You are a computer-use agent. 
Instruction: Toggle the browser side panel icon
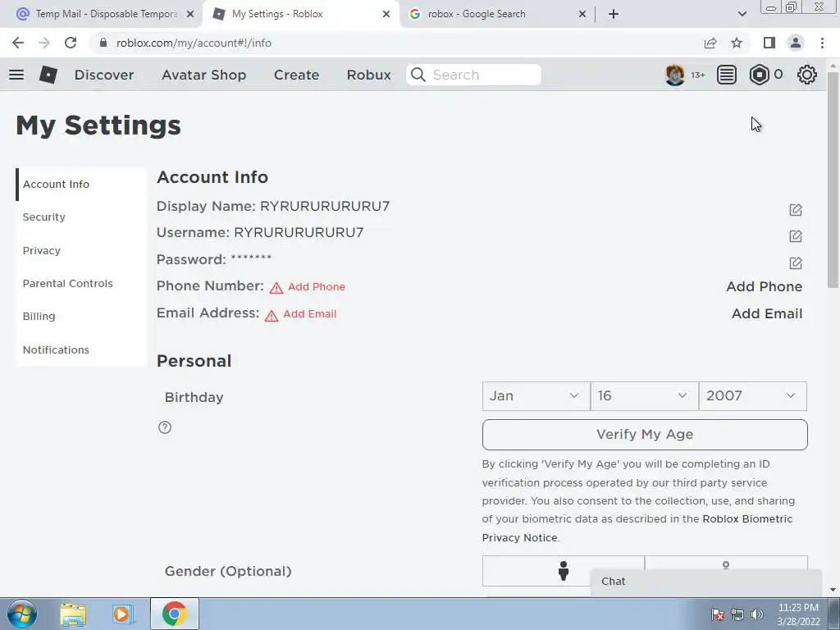point(769,43)
